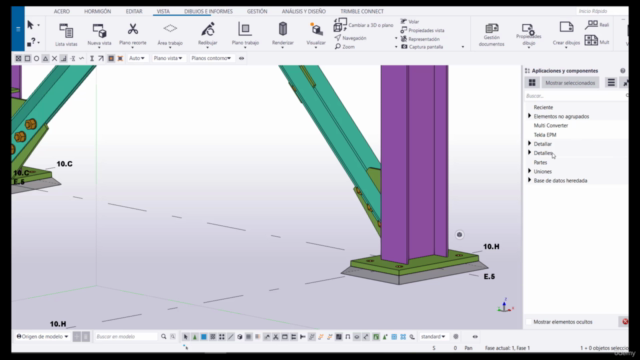Click the Crear dibujos icon
The image size is (640, 360).
[566, 28]
